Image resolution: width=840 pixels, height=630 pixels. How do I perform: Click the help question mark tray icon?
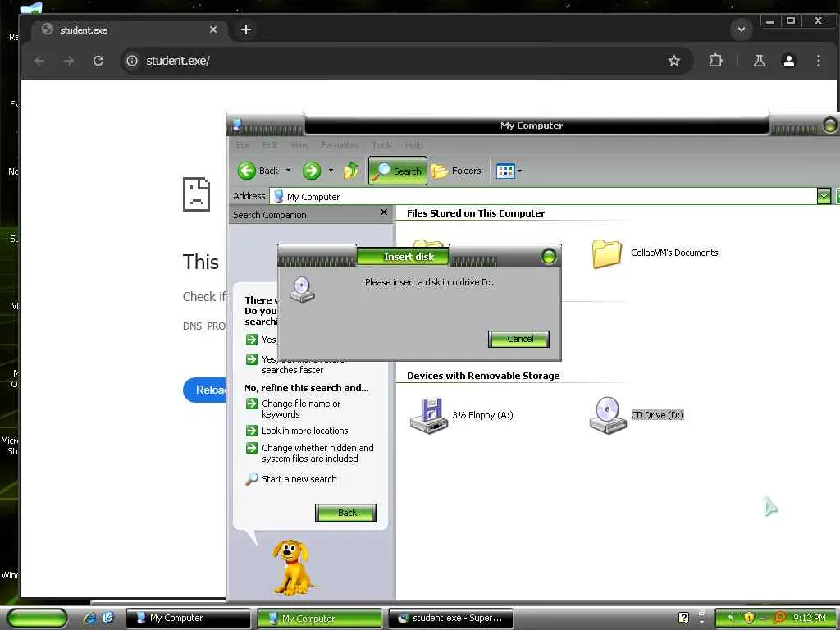click(683, 618)
